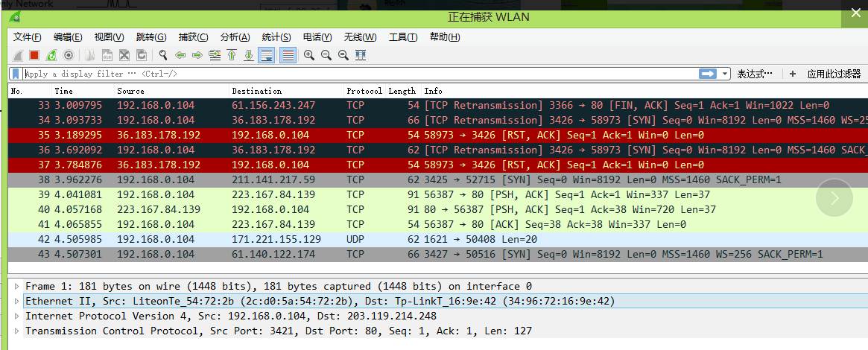Screen dimensions: 868x350
Task: Expand the Ethernet II details row
Action: pos(16,301)
